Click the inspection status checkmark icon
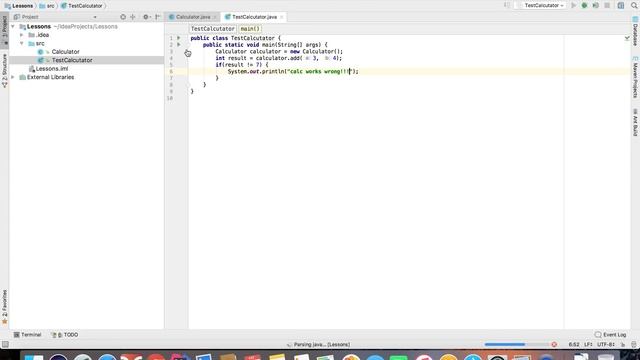Viewport: 640px width, 360px height. point(627,38)
